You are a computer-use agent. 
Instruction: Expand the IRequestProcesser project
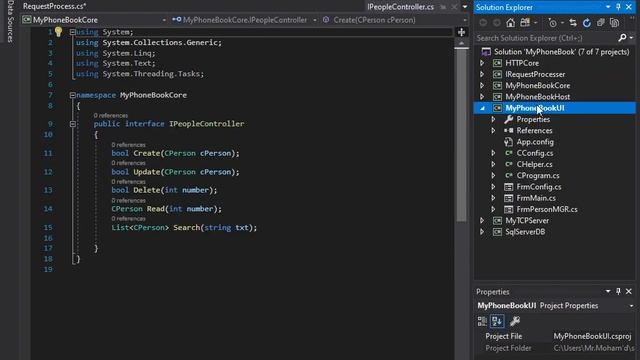482,74
